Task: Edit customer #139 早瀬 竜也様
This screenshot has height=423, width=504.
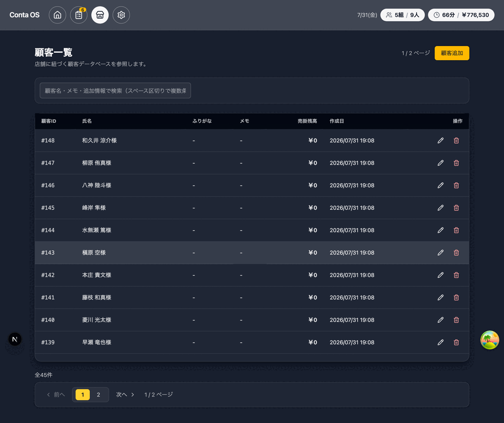Action: [x=441, y=342]
